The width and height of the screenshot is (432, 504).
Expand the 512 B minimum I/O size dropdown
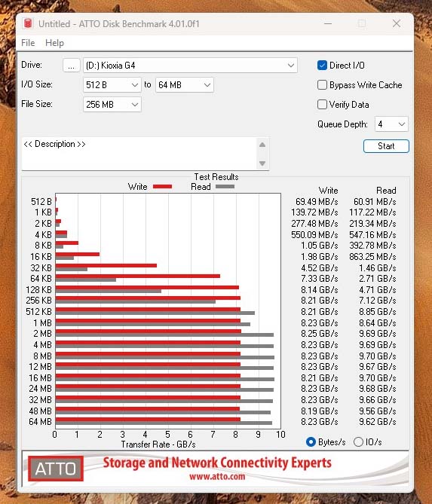point(112,85)
